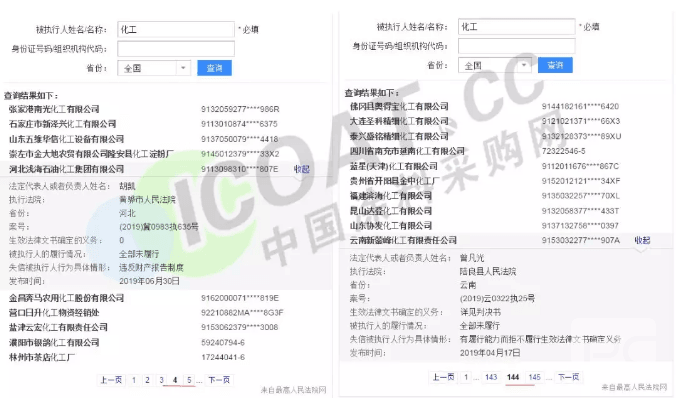Collapse 云南新磊峰化工 details with 收起

tap(642, 240)
